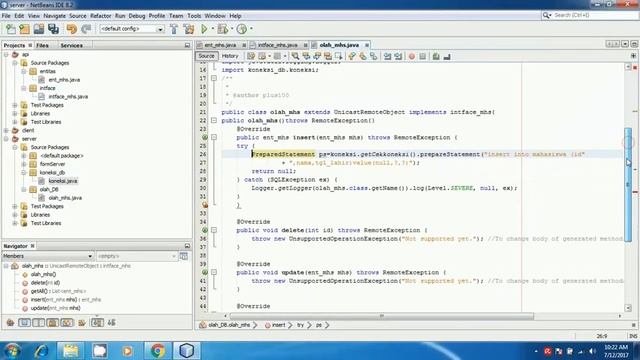
Task: Click the editor Find Selection magnifier icon
Action: pos(295,56)
